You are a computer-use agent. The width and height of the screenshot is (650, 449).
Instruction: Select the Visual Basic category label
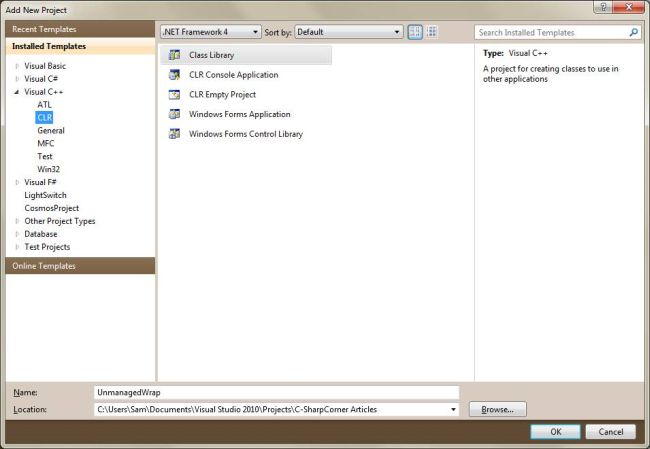[x=45, y=66]
